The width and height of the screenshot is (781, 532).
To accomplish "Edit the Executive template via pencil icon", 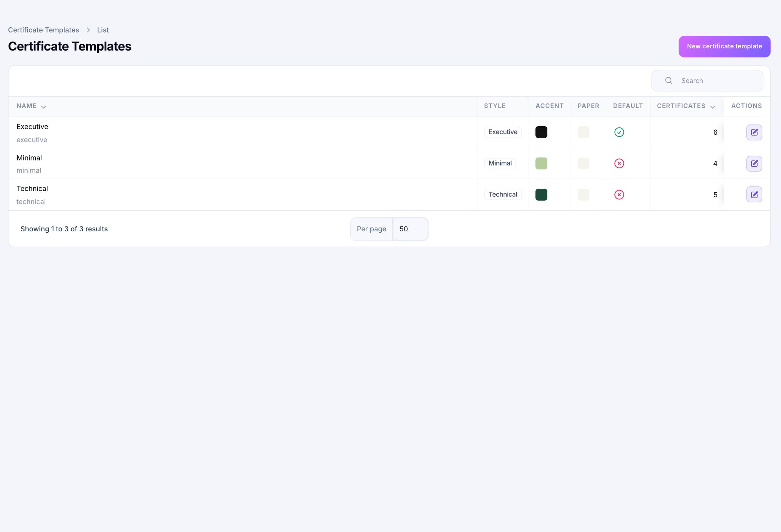I will (x=754, y=132).
